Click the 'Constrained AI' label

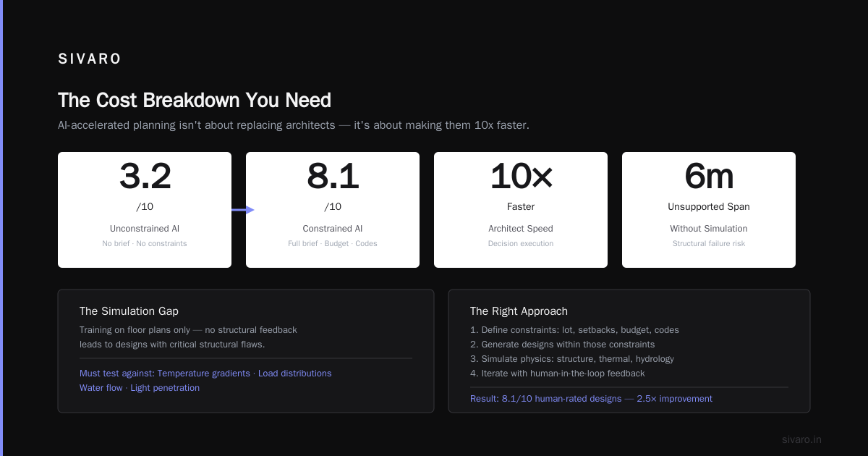tap(333, 228)
